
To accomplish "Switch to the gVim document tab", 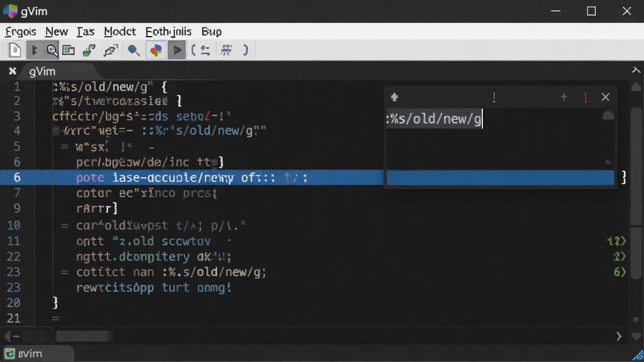I will [x=42, y=72].
